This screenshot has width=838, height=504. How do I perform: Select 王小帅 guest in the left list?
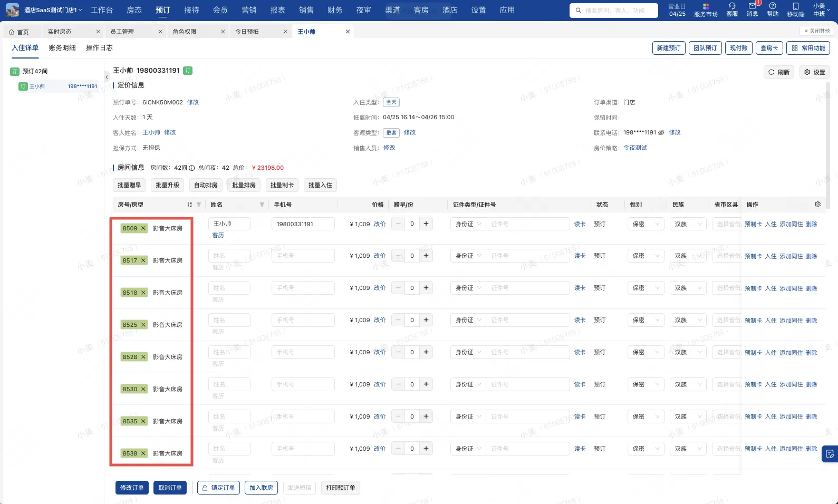pyautogui.click(x=58, y=86)
